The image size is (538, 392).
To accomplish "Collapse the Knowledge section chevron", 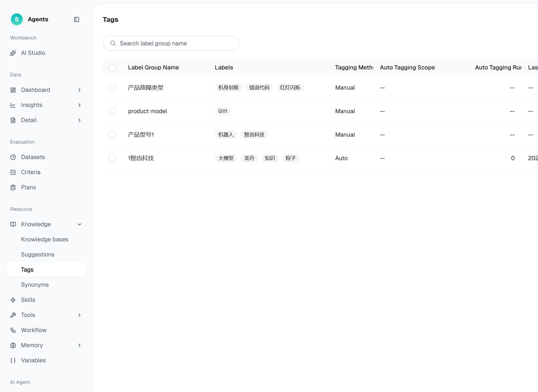I will pyautogui.click(x=79, y=224).
